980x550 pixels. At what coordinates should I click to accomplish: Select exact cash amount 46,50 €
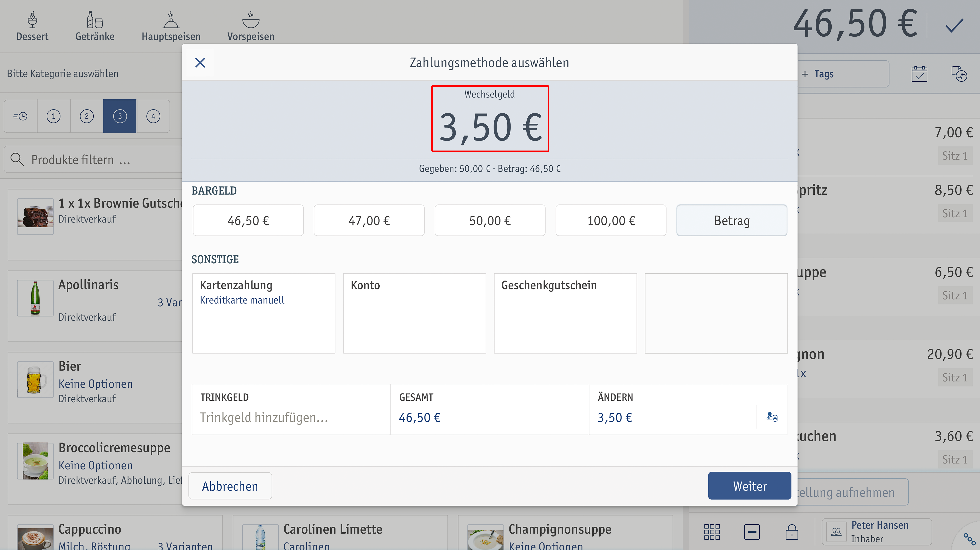click(248, 221)
